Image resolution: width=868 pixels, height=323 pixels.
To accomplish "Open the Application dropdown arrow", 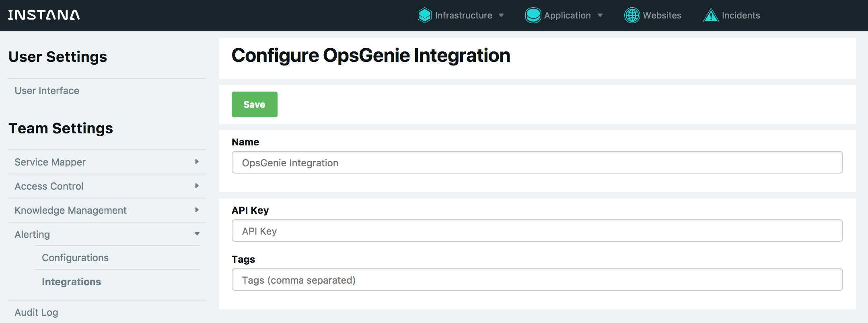I will point(600,15).
